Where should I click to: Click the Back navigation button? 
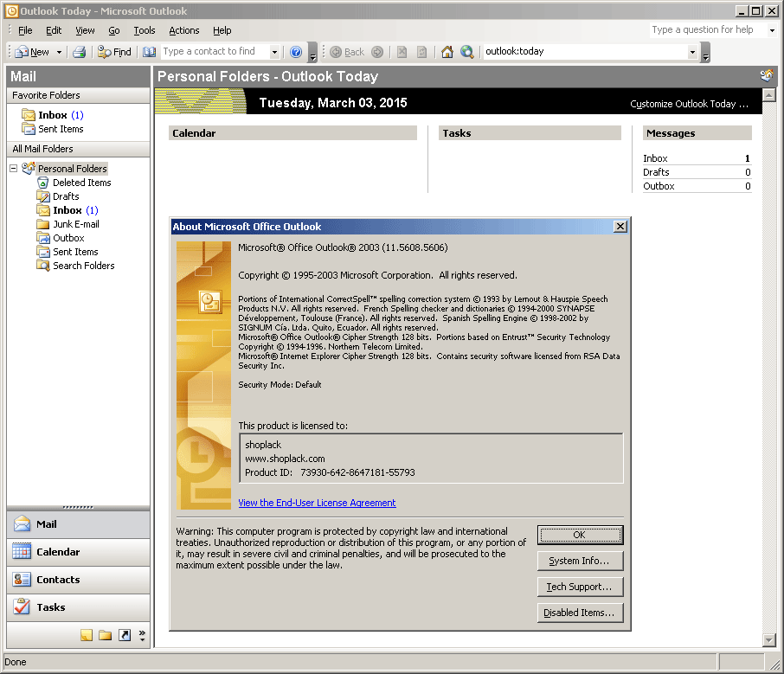coord(347,52)
